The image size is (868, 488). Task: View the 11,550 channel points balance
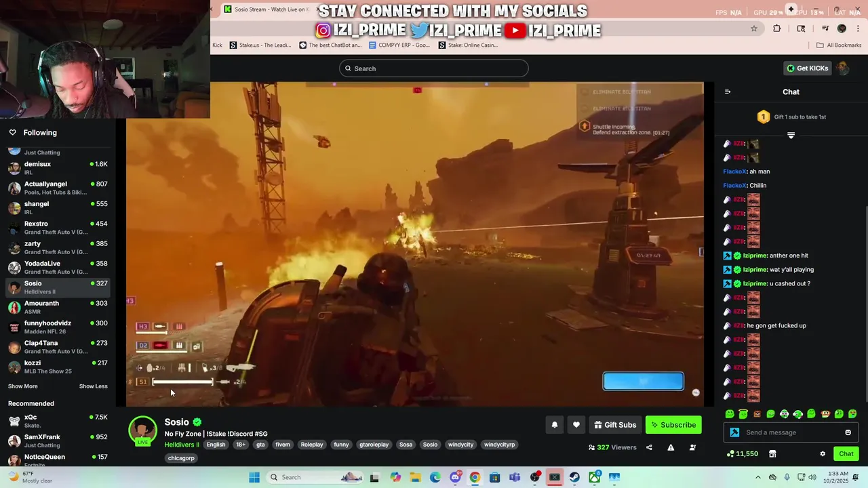click(742, 454)
